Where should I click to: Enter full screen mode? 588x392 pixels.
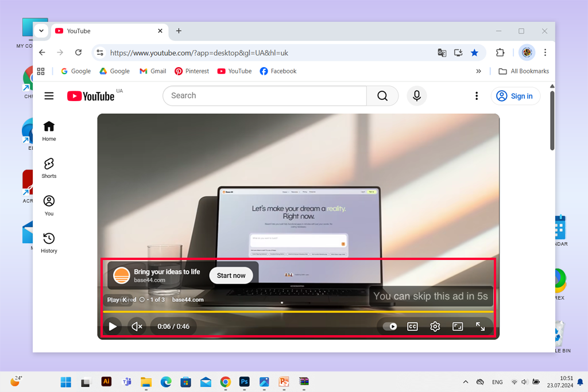tap(481, 327)
